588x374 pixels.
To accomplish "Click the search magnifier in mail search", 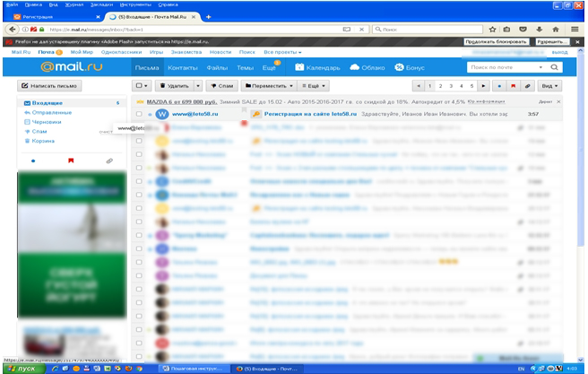I will coord(542,67).
